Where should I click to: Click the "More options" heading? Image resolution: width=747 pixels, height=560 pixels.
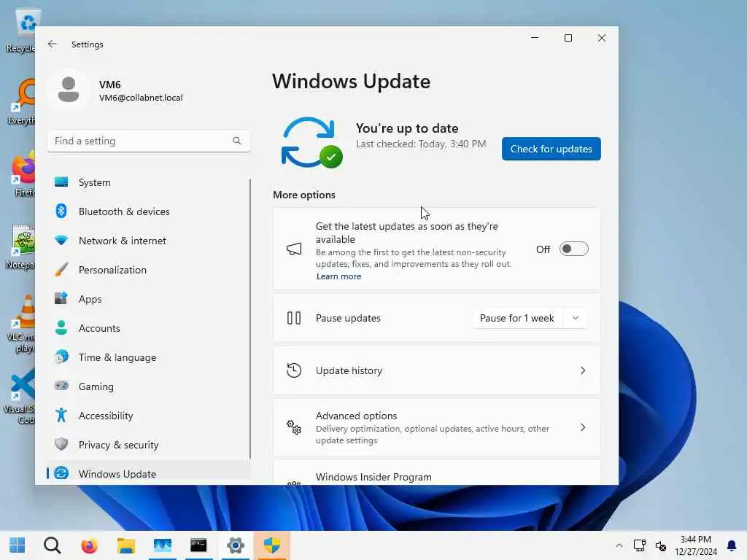[x=304, y=195]
